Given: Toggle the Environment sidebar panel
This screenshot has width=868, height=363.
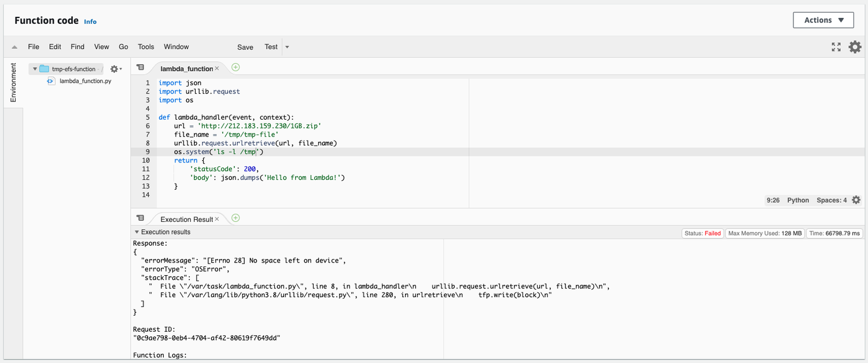Looking at the screenshot, I should pos(13,81).
